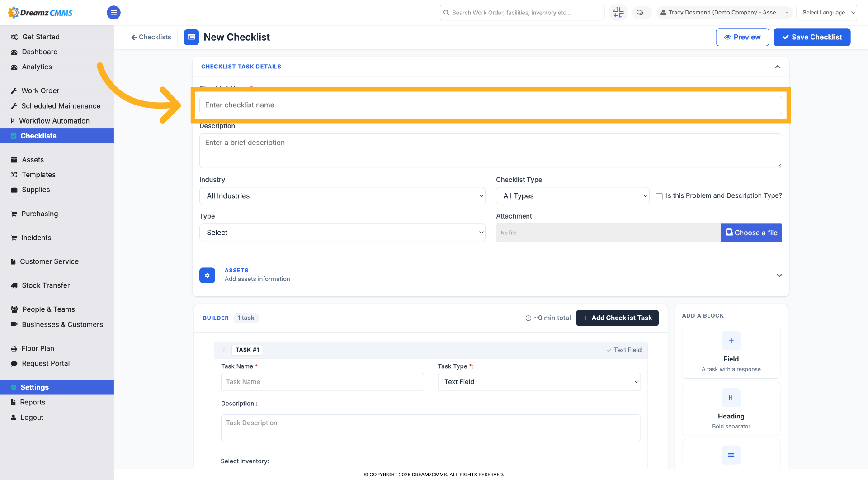Click the Save Checklist button

pos(812,37)
